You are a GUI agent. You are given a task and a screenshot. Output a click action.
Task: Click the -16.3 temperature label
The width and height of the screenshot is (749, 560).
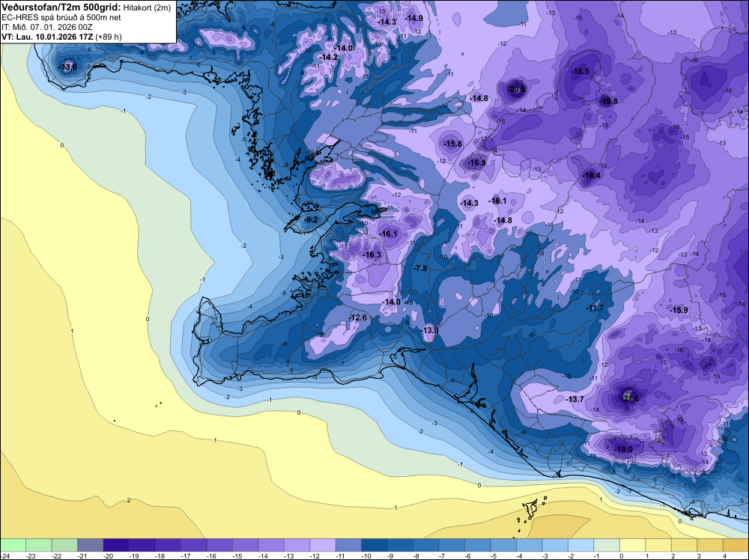point(372,255)
